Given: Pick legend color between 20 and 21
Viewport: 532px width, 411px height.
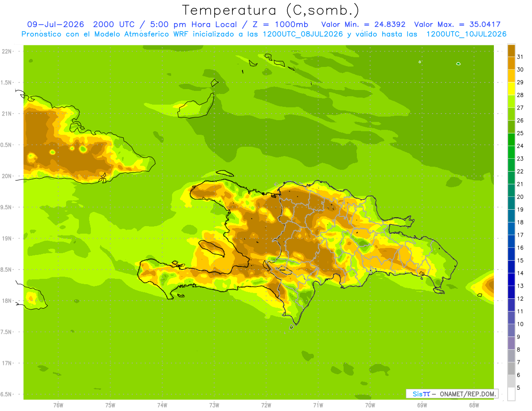Looking at the screenshot, I should tap(511, 191).
